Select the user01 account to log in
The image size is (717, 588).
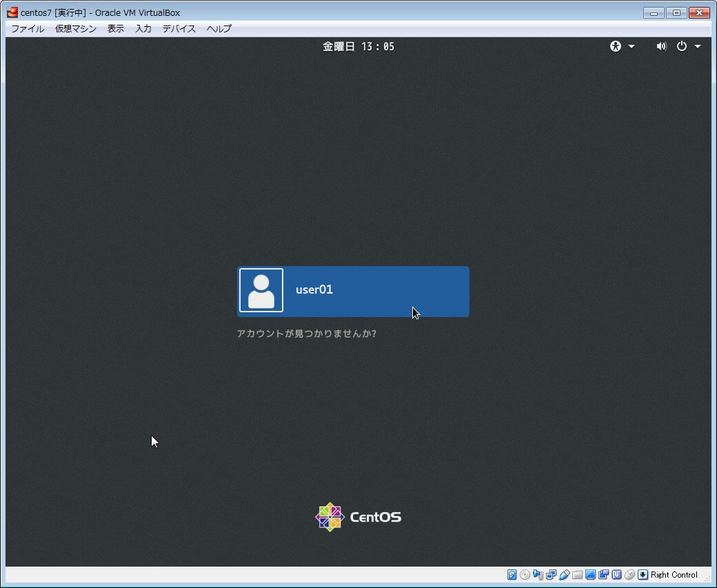[x=353, y=291]
